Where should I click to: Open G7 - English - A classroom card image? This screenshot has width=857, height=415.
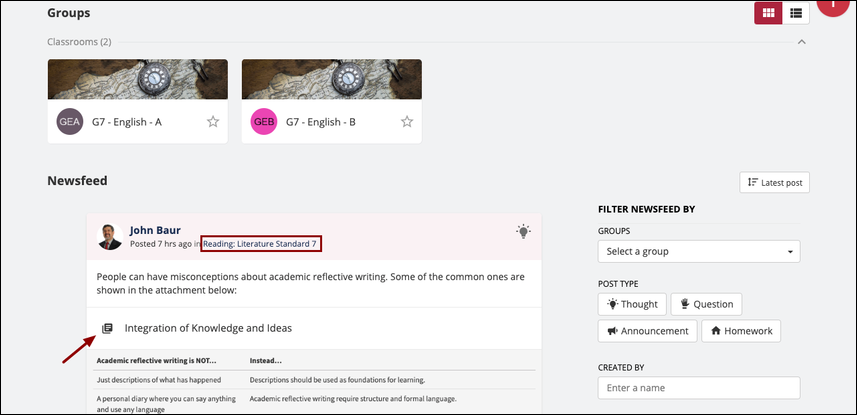click(138, 79)
